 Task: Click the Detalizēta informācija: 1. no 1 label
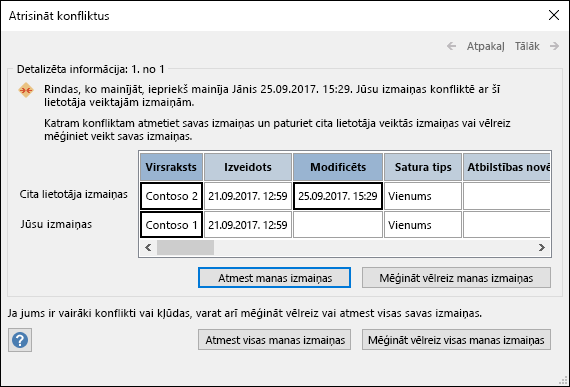click(91, 69)
